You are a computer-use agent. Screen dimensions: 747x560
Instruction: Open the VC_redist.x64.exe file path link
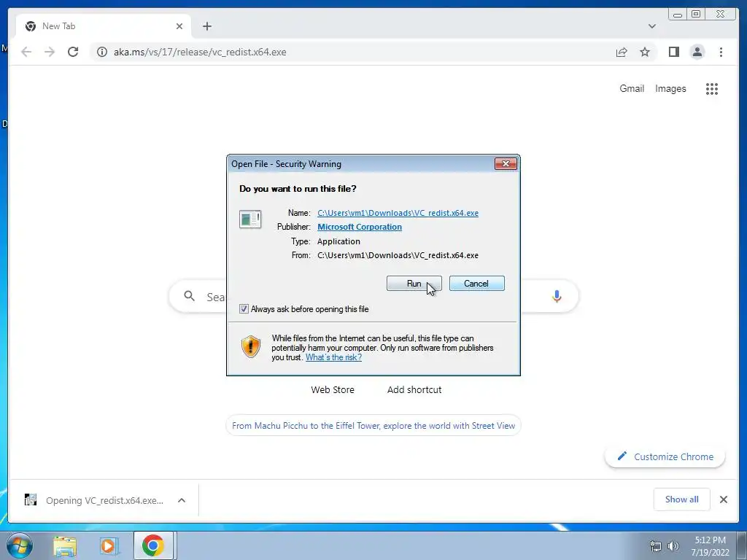click(x=398, y=213)
